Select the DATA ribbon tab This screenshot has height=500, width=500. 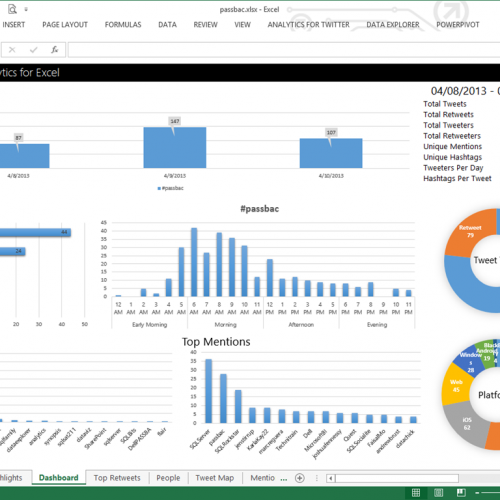click(167, 25)
